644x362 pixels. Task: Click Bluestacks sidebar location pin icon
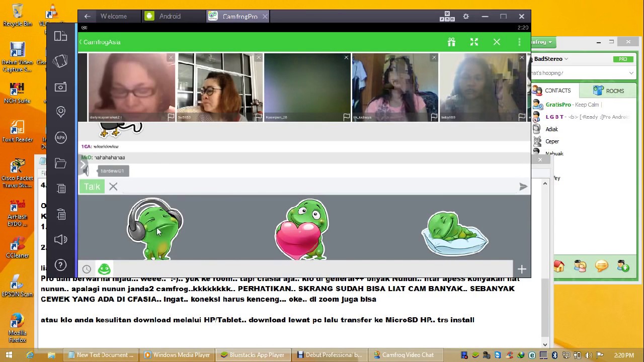61,112
